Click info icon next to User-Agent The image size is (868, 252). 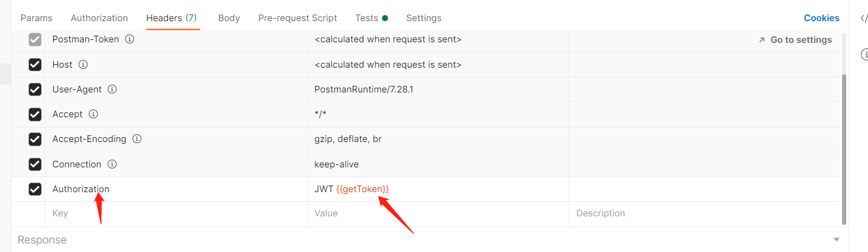112,89
